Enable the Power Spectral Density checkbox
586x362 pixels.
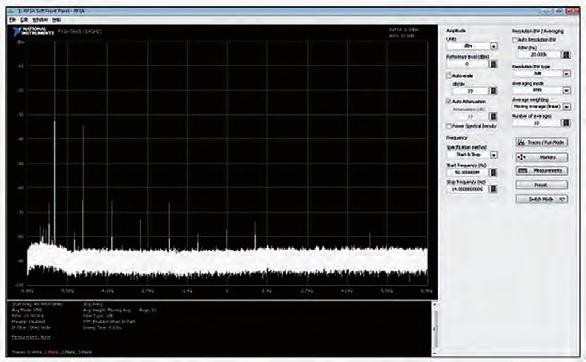coord(449,126)
